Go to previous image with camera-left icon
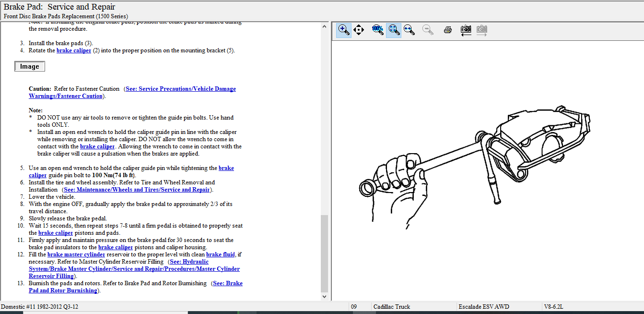This screenshot has height=314, width=644. click(x=466, y=30)
